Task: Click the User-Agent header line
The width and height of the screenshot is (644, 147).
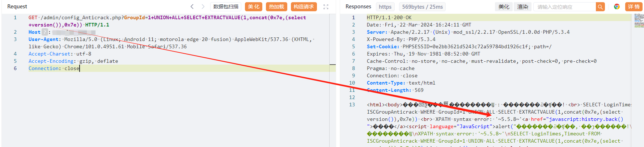Action: tap(171, 43)
